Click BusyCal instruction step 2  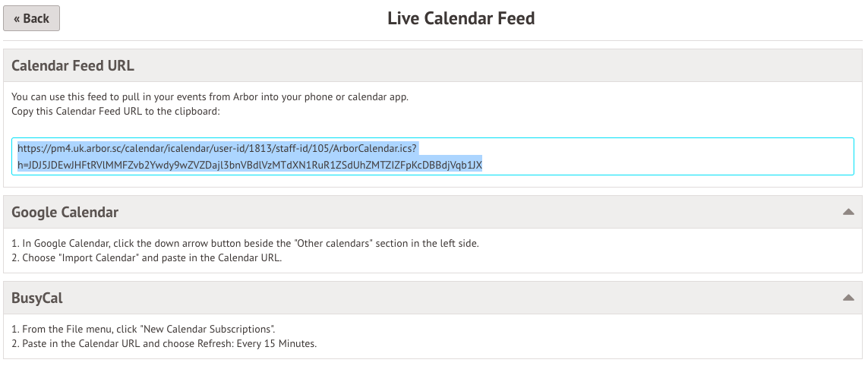click(x=163, y=343)
